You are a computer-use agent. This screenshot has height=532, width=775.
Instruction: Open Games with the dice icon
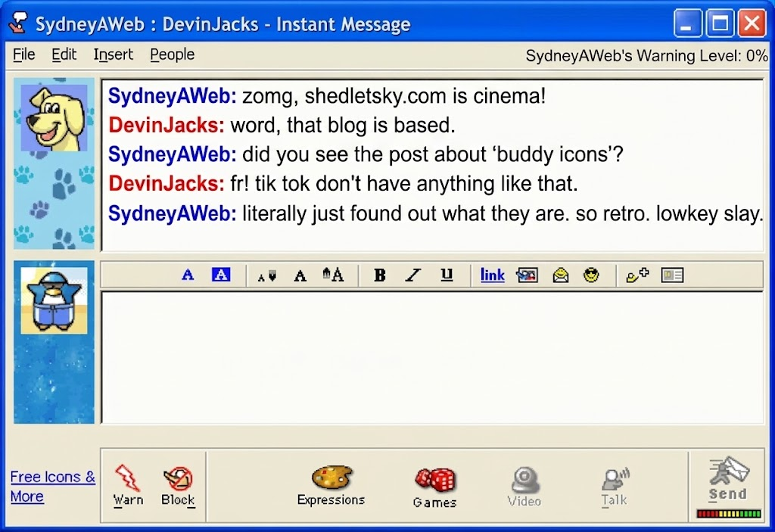coord(435,487)
